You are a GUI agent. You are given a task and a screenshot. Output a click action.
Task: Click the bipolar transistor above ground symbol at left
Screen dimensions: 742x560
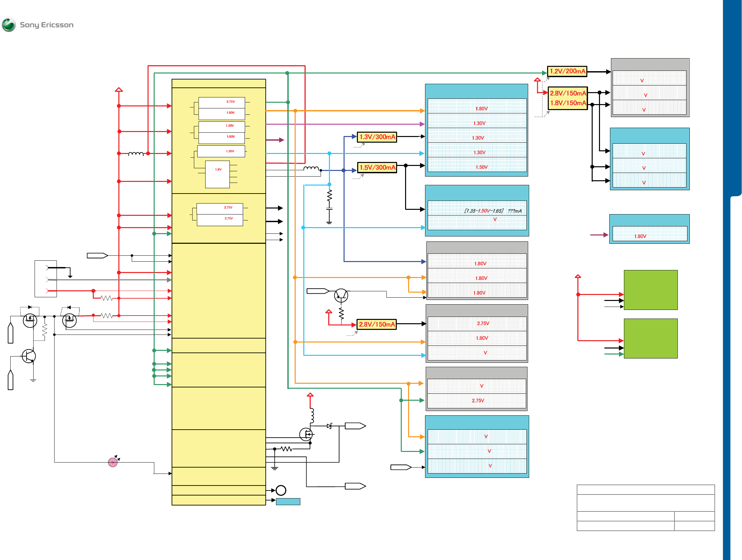pos(29,356)
